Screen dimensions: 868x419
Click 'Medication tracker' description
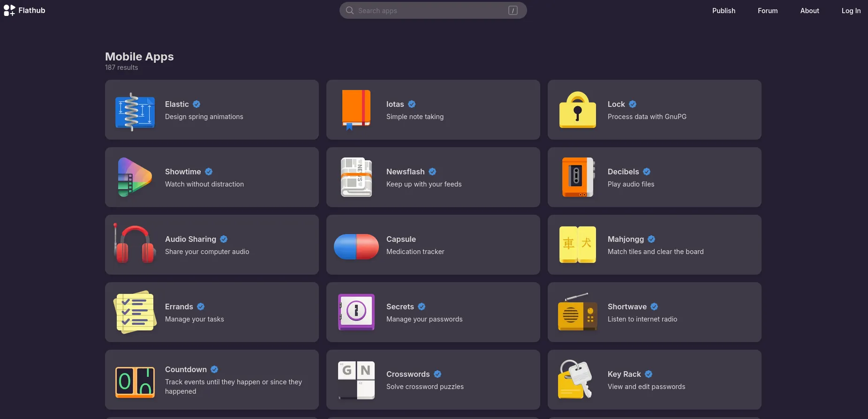415,252
